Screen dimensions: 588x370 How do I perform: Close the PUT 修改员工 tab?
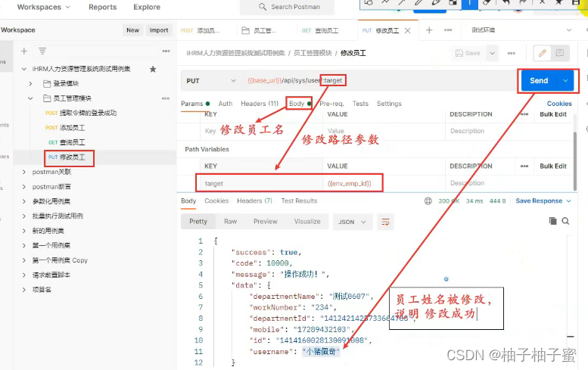tap(408, 31)
